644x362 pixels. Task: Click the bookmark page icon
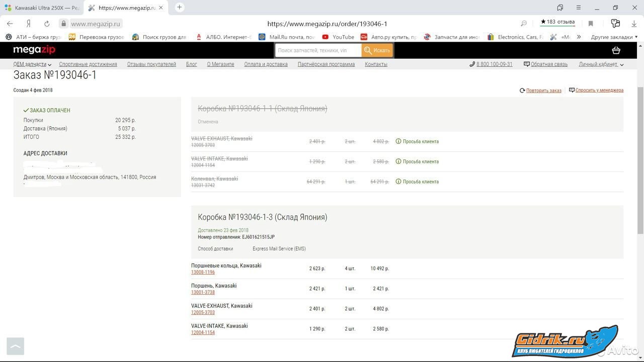coord(591,24)
